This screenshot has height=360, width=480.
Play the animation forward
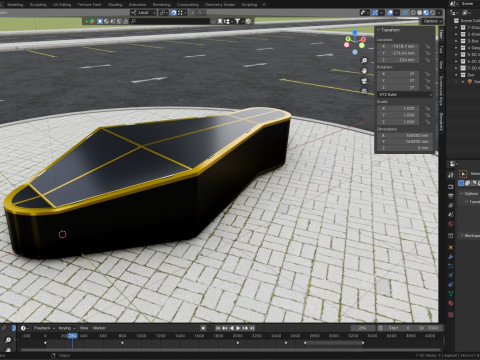pos(238,328)
